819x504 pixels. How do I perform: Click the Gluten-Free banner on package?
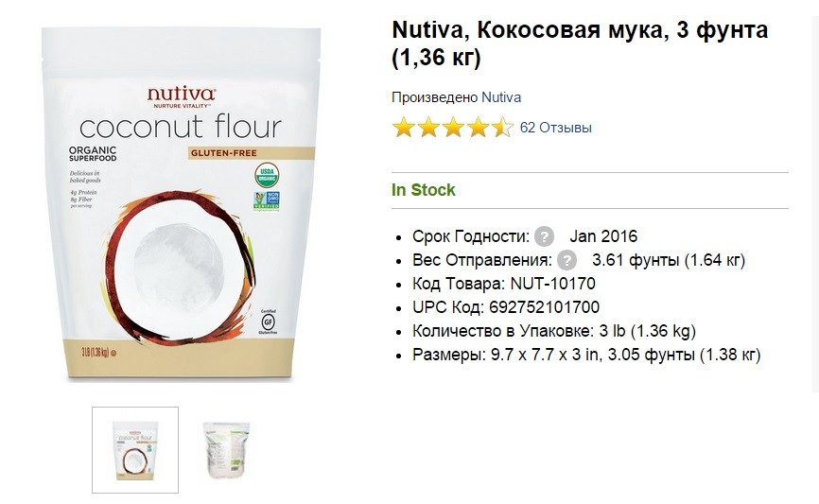click(252, 153)
